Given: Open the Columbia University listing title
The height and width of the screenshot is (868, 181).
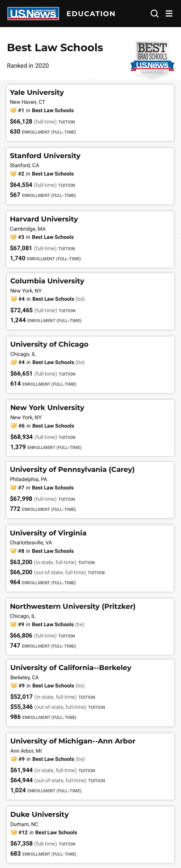Looking at the screenshot, I should 47,281.
